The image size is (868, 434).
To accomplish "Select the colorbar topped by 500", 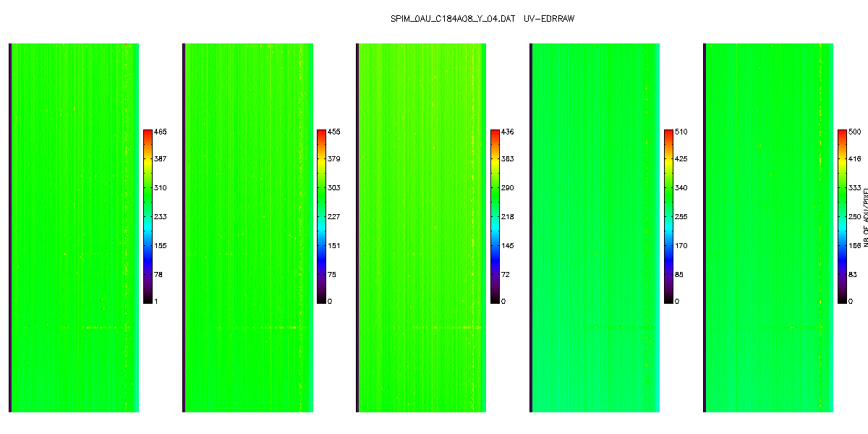I will (x=842, y=215).
